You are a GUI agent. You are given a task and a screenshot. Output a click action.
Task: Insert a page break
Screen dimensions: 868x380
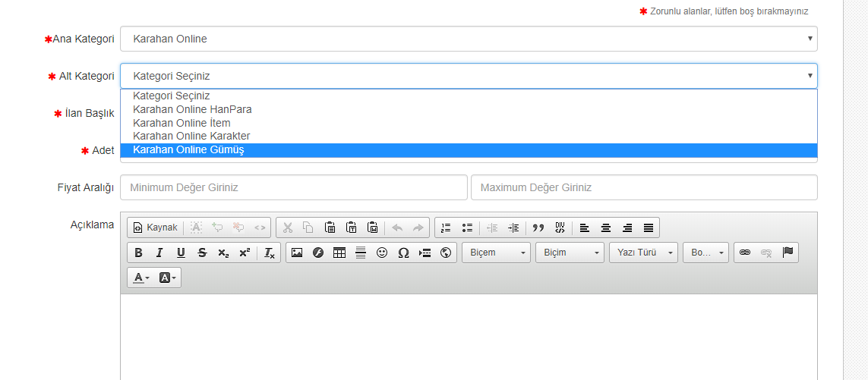(x=425, y=253)
